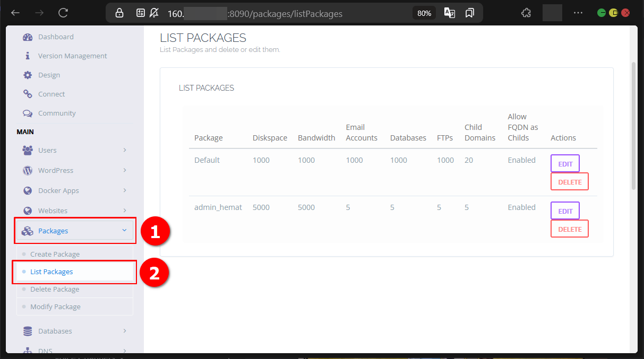Click Delete for the Default package

pyautogui.click(x=570, y=182)
